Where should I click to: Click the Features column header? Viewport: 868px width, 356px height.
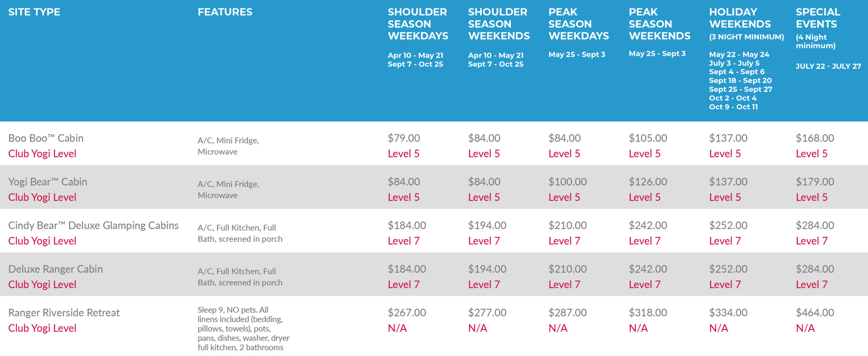225,12
